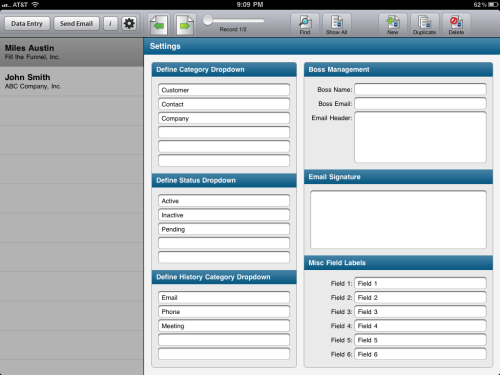Screen dimensions: 500x375
Task: Delete the current record
Action: coord(456,25)
